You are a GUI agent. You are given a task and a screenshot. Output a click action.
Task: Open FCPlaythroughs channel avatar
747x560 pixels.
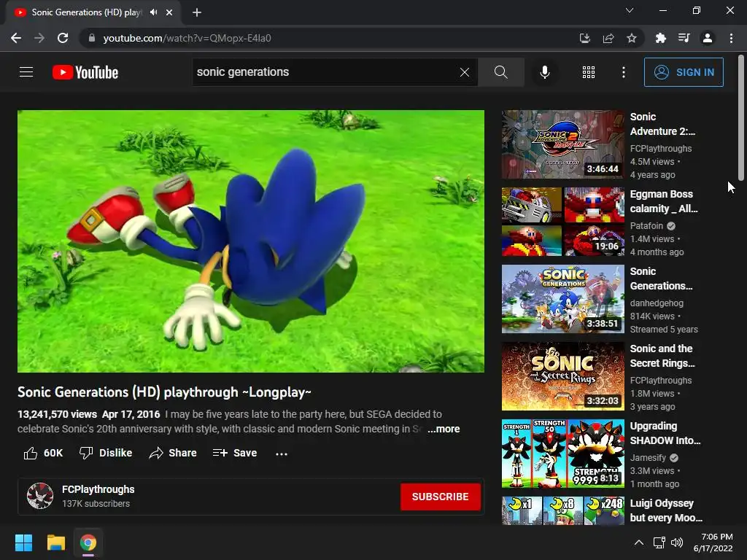(x=40, y=496)
